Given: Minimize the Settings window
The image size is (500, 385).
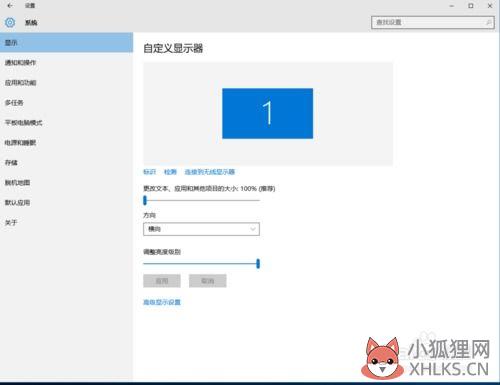Looking at the screenshot, I should point(452,6).
